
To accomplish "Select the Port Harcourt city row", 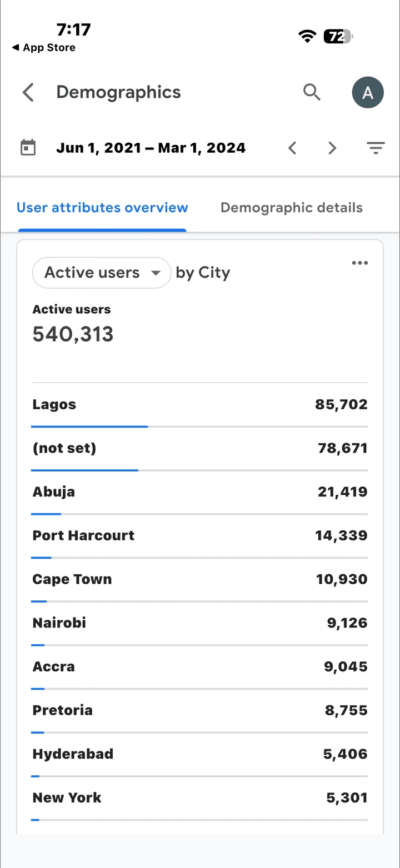I will [x=200, y=536].
